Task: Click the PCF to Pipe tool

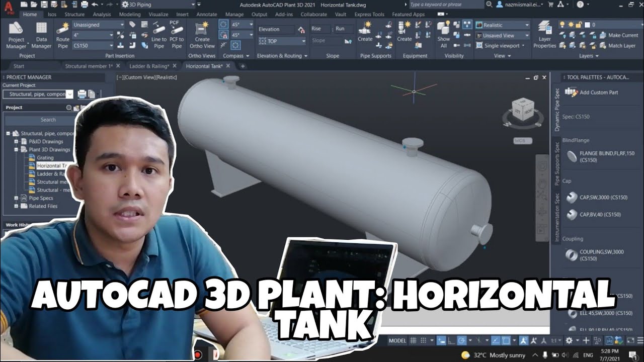Action: click(177, 35)
